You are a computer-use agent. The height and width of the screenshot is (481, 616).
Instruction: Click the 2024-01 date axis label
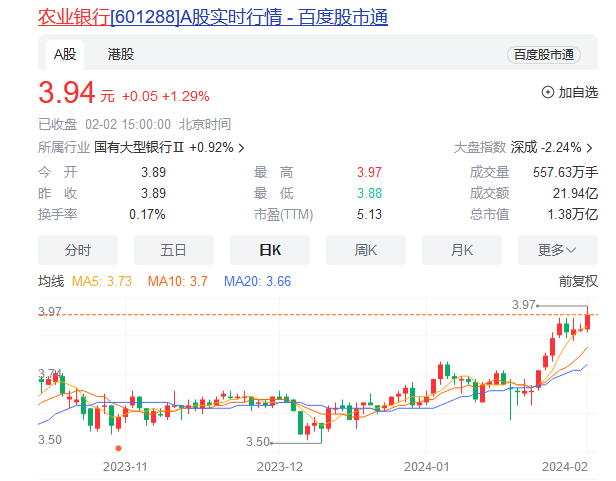[426, 467]
